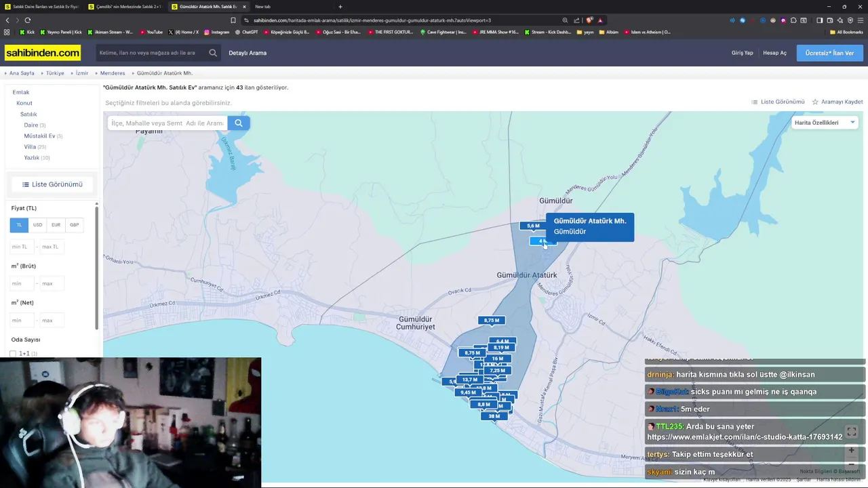Screen dimensions: 868x488
Task: Select Yazlık category
Action: point(31,158)
